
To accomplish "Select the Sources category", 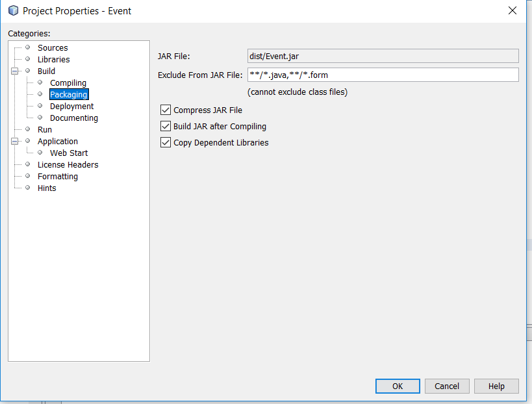I will click(53, 48).
